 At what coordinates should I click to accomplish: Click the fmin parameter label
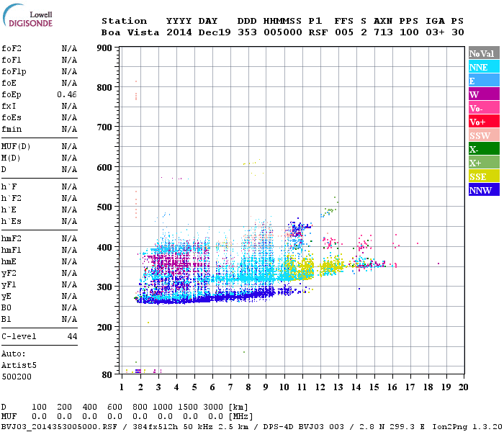(x=12, y=129)
